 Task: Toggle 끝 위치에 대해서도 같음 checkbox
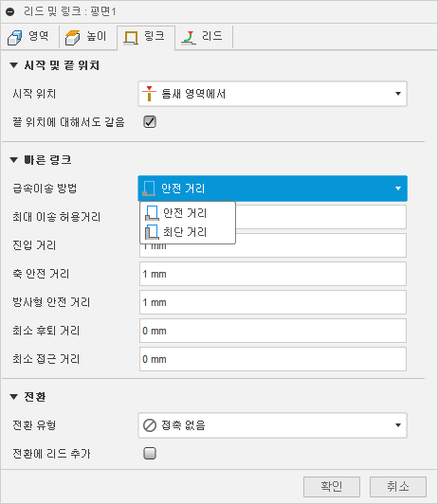tap(150, 122)
